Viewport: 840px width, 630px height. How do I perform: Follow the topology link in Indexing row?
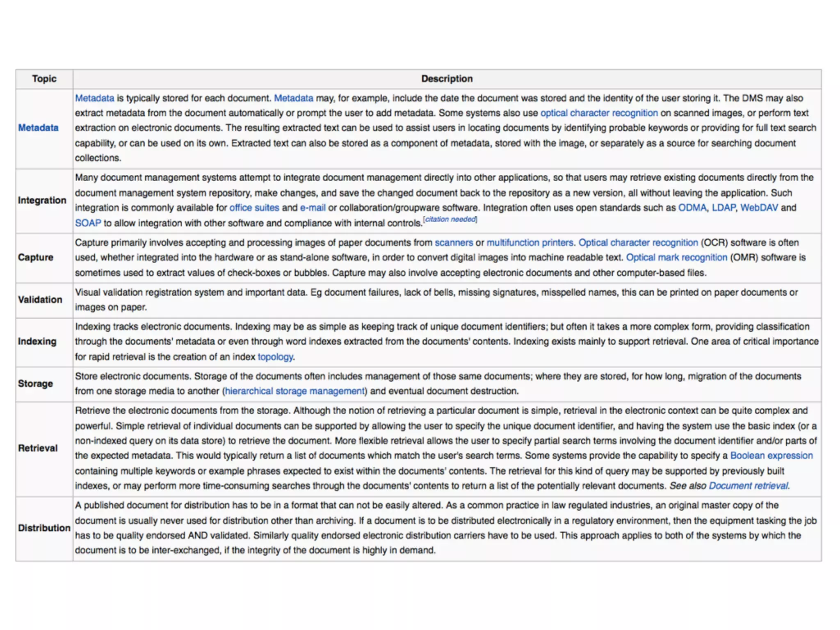click(275, 357)
